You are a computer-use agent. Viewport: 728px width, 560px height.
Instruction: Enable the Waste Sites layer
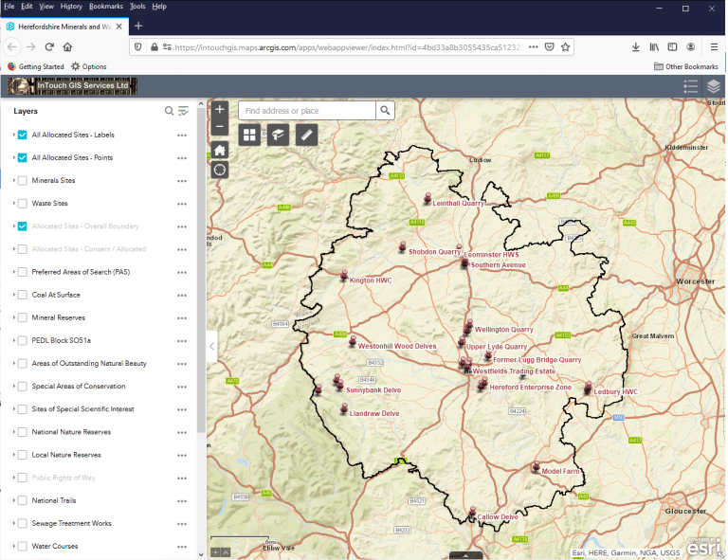(23, 203)
